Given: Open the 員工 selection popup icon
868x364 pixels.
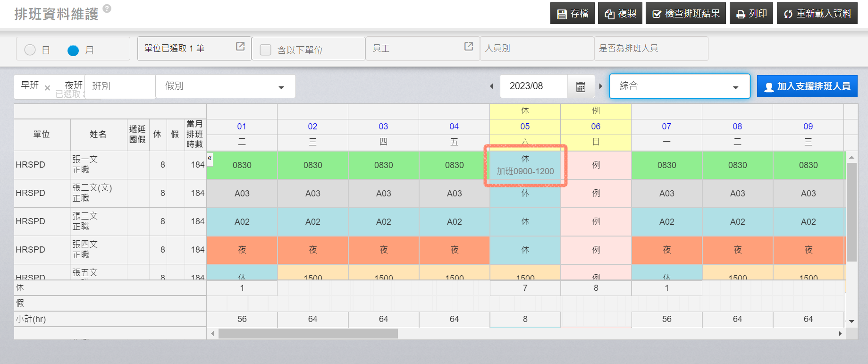Looking at the screenshot, I should tap(469, 46).
